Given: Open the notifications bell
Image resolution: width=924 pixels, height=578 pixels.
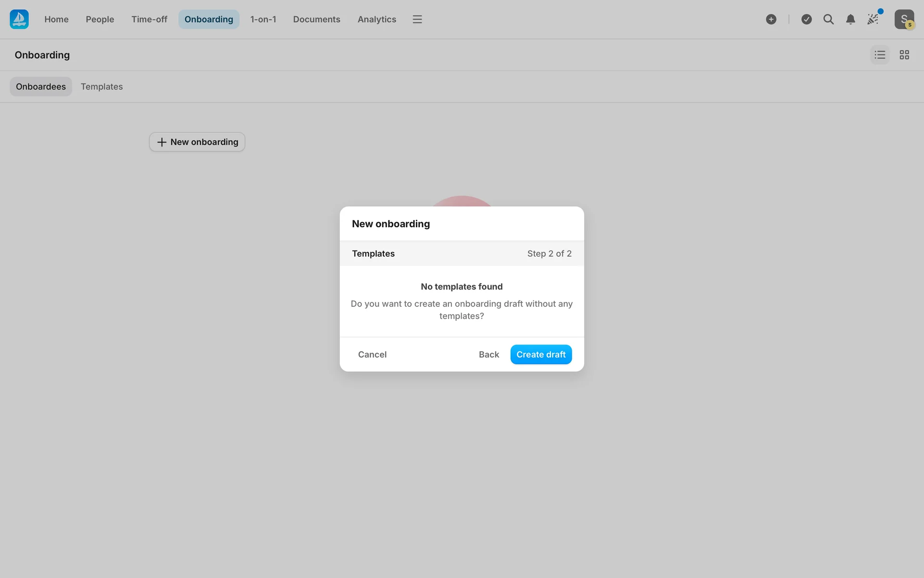Looking at the screenshot, I should [850, 19].
